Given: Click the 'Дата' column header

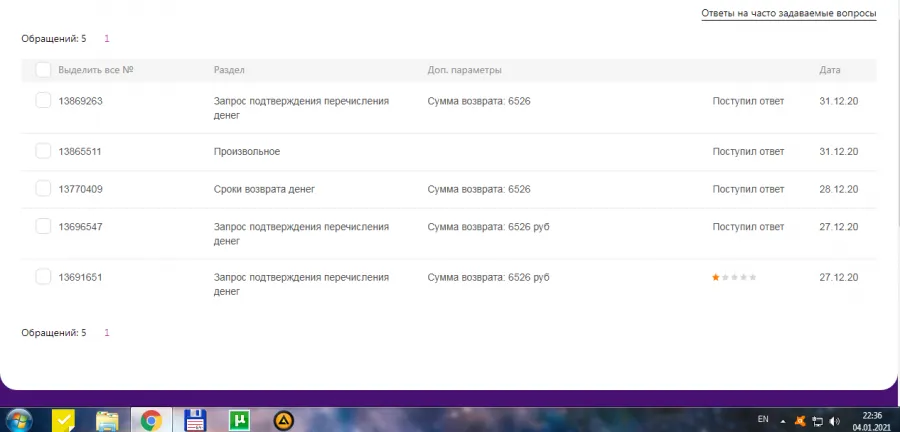Looking at the screenshot, I should 830,70.
